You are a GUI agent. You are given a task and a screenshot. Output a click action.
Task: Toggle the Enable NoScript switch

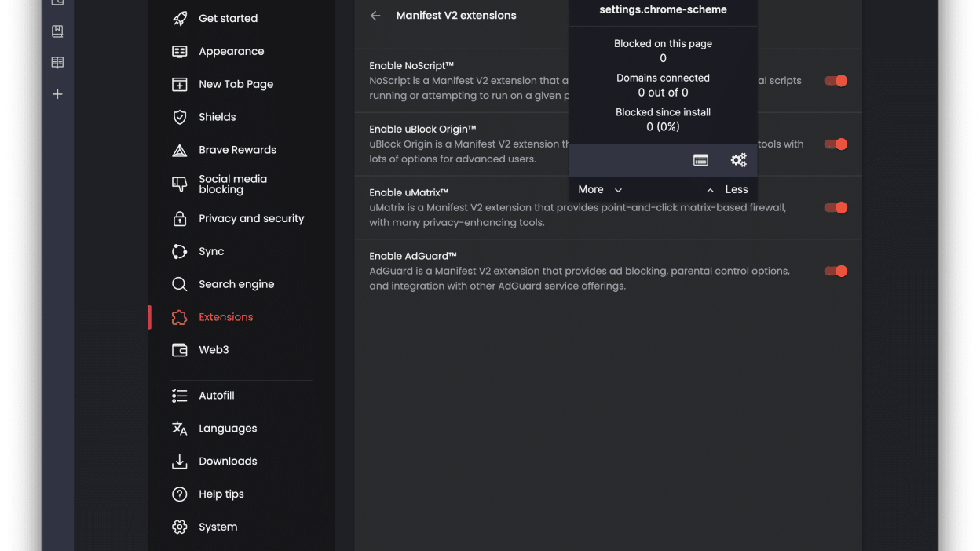(835, 80)
